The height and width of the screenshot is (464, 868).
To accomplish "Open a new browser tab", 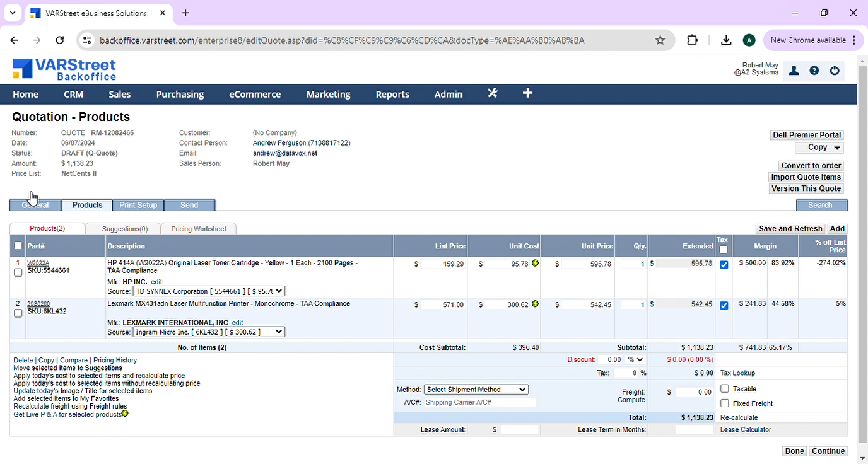I will point(185,13).
